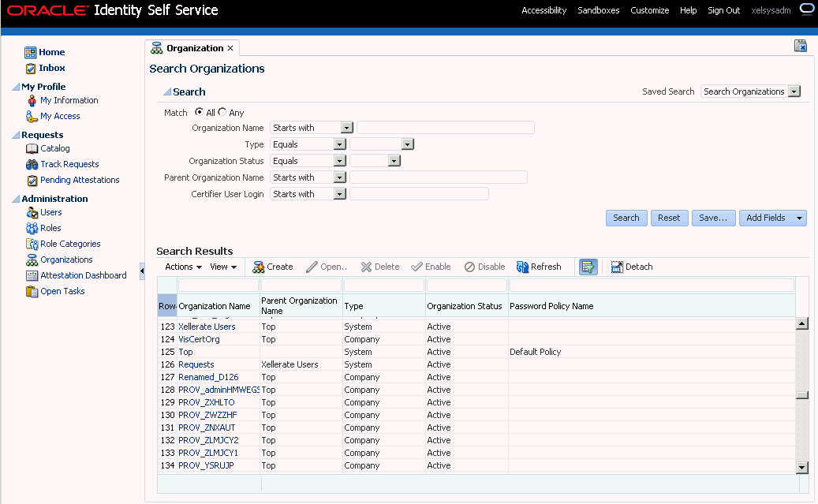Select the Match Any radio button
This screenshot has width=818, height=504.
222,112
